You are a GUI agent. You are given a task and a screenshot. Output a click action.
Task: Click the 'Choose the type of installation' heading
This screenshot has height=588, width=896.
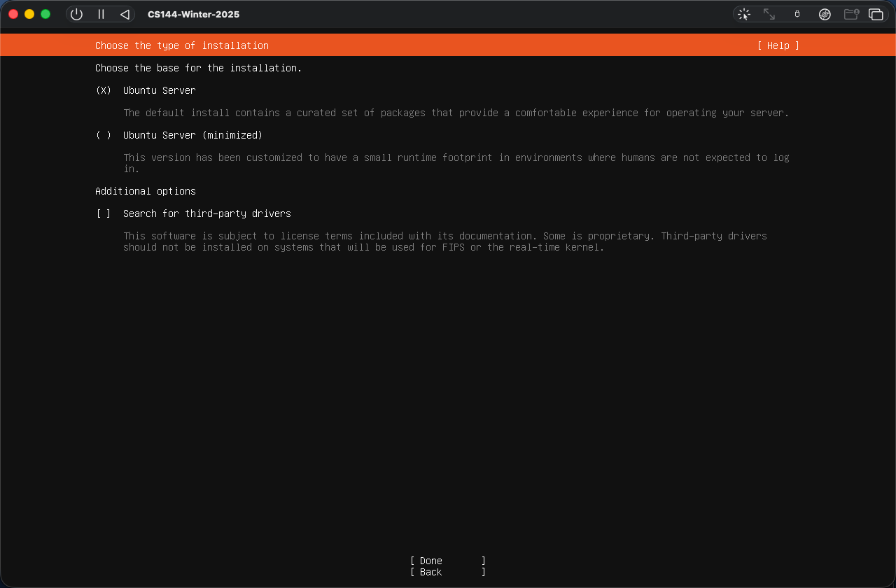[182, 45]
